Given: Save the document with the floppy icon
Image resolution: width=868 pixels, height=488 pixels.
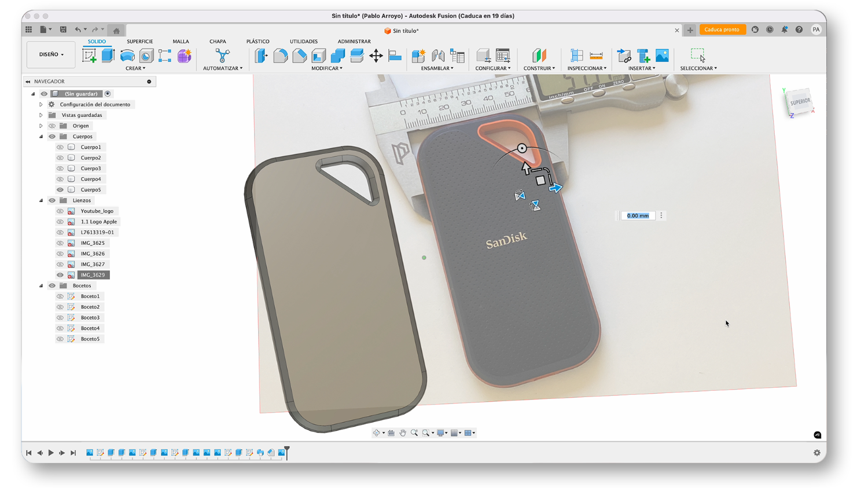Looking at the screenshot, I should (x=63, y=30).
